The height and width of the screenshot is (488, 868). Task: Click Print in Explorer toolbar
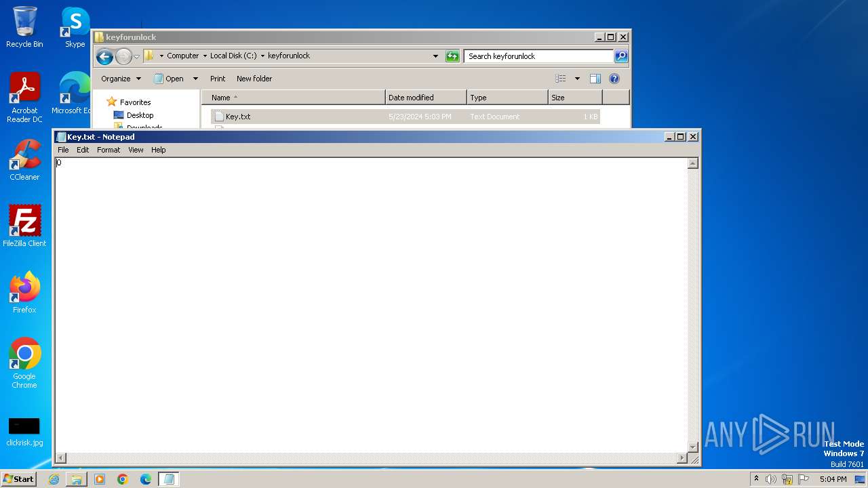tap(218, 79)
